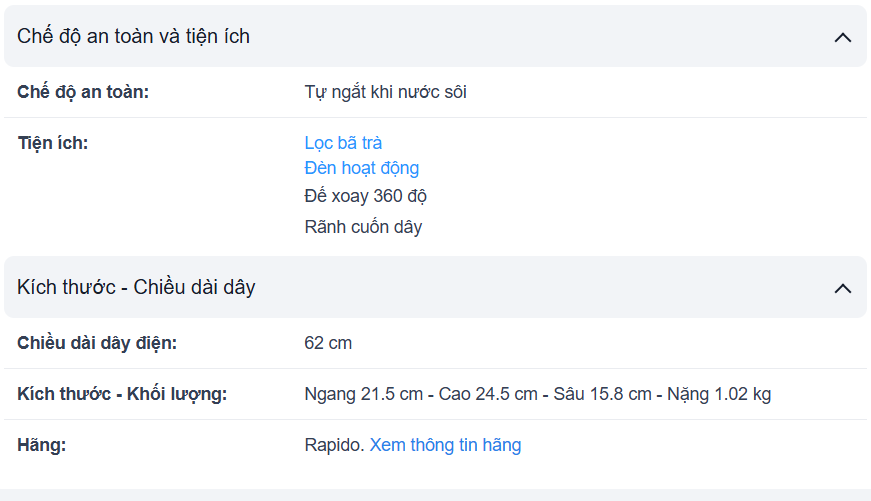Click the '62 cm' cord length value
The image size is (871, 501).
click(328, 344)
